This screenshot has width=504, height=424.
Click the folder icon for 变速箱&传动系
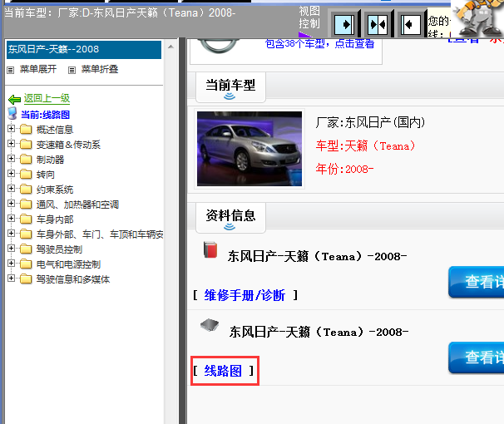coord(26,145)
